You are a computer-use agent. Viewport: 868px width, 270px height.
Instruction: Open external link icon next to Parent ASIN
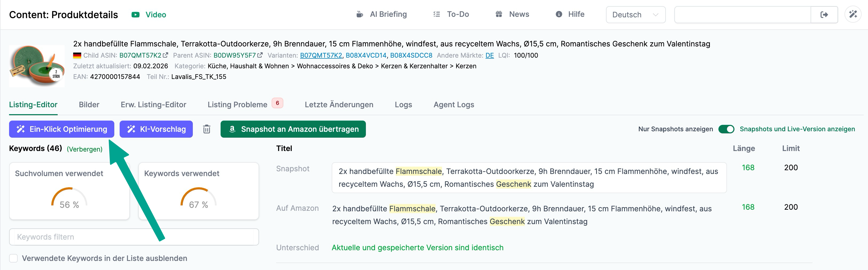260,55
